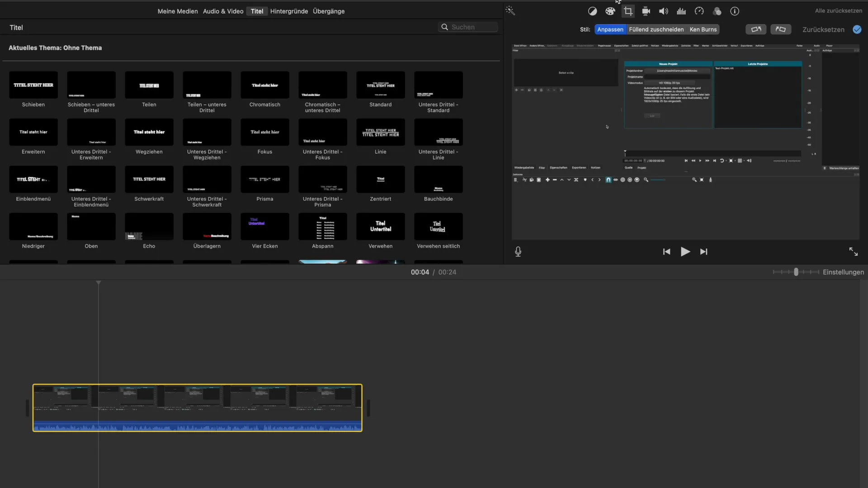868x488 pixels.
Task: Choose the Schieben title thumbnail
Action: click(33, 85)
